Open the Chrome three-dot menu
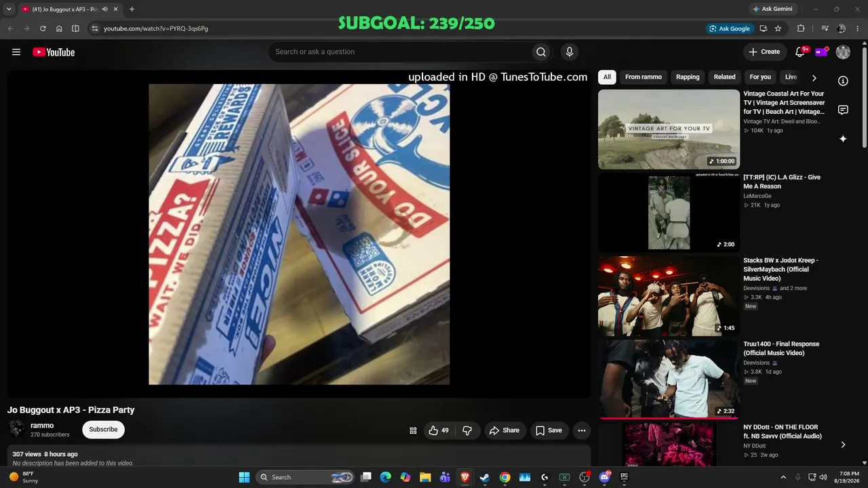 pos(858,28)
